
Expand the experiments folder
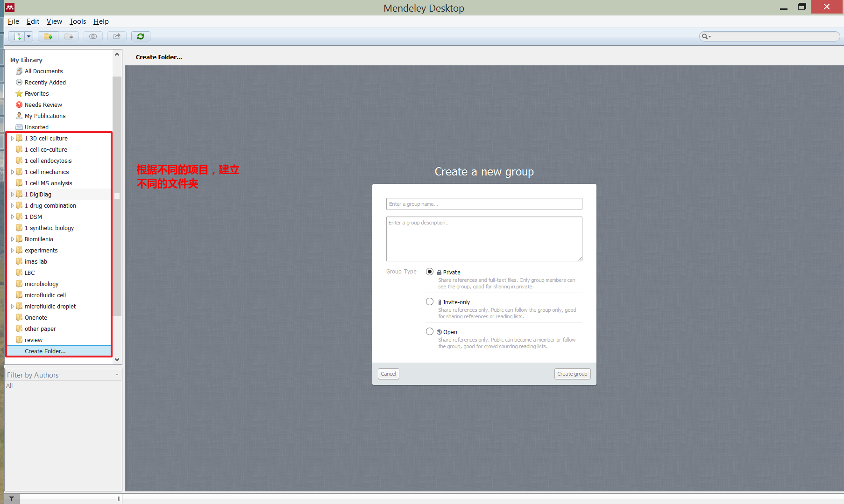13,250
